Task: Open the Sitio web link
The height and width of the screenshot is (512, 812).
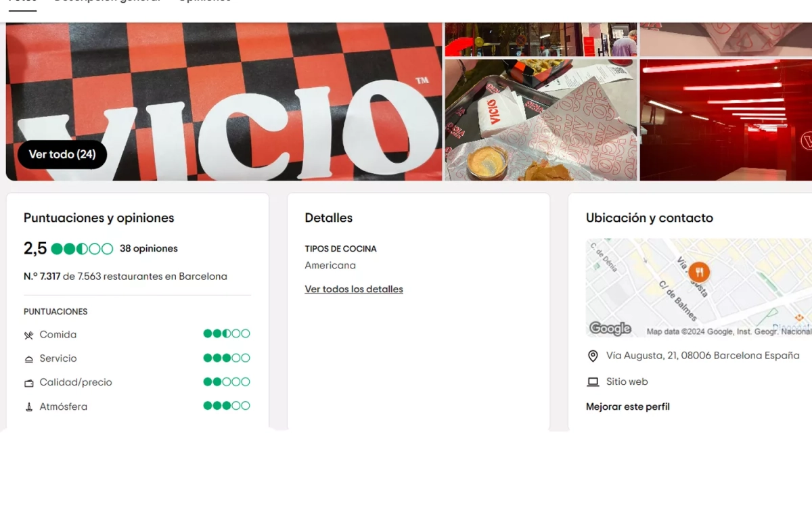Action: (x=627, y=381)
